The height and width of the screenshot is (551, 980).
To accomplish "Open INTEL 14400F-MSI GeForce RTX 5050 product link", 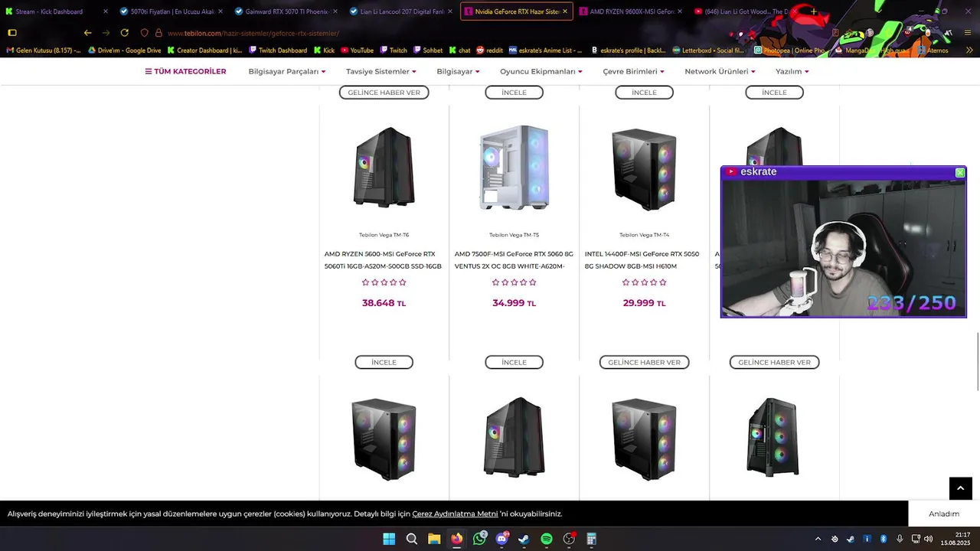I will click(x=642, y=260).
